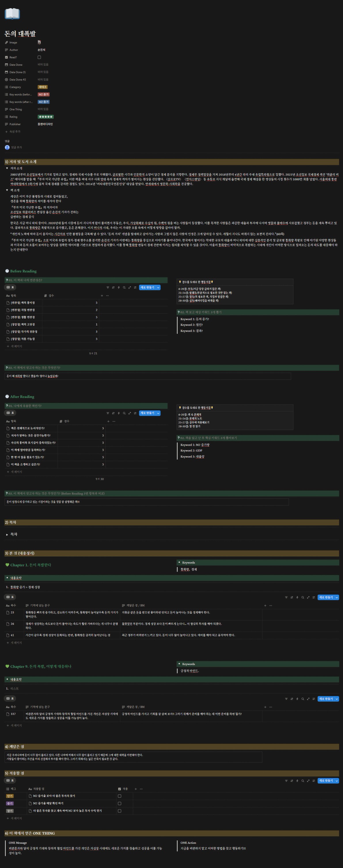Select the 표 view tab in Before Reading table
The width and height of the screenshot is (343, 868).
[10, 287]
